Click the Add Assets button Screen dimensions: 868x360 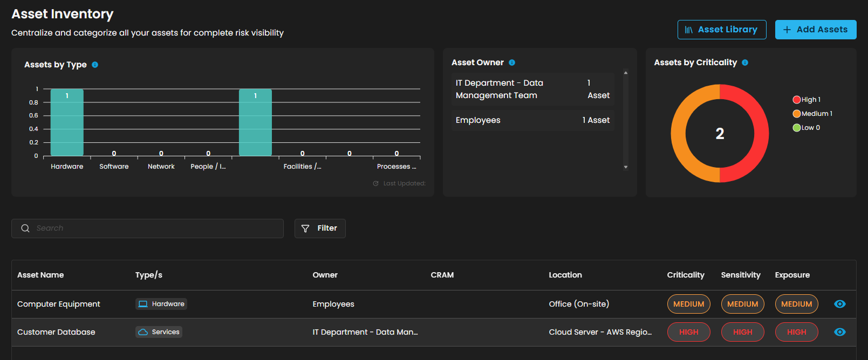point(815,30)
